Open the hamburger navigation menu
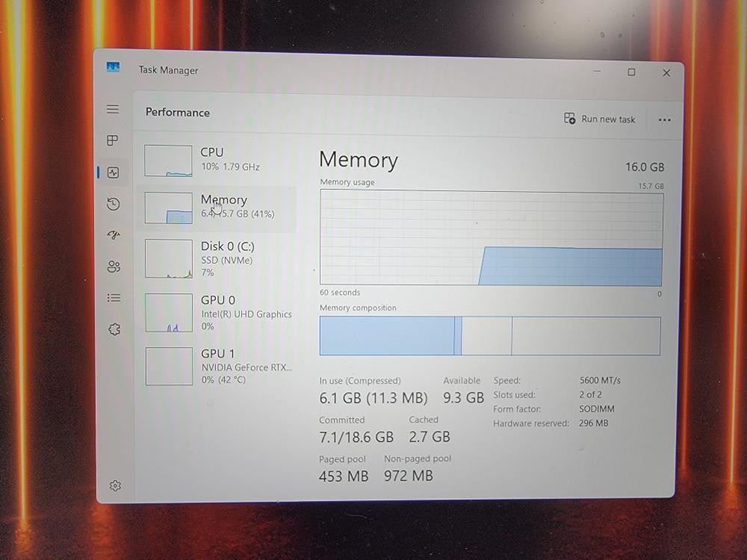The image size is (747, 560). (113, 109)
